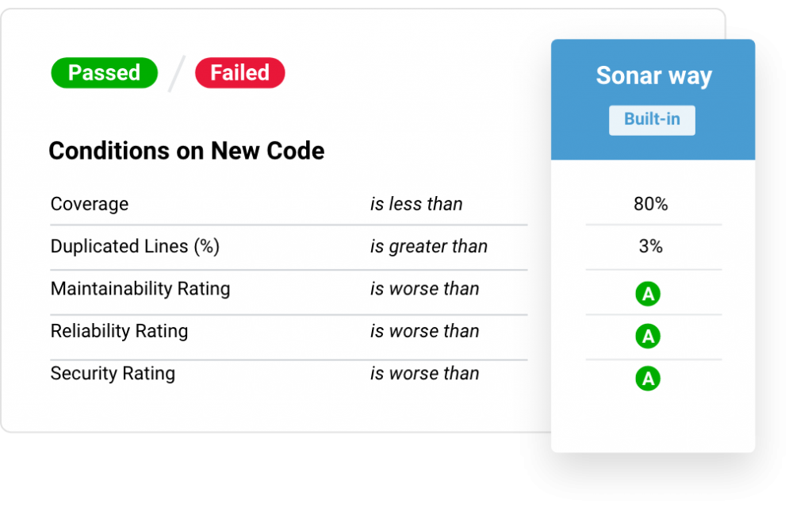Click the Built-in label badge

pyautogui.click(x=652, y=120)
